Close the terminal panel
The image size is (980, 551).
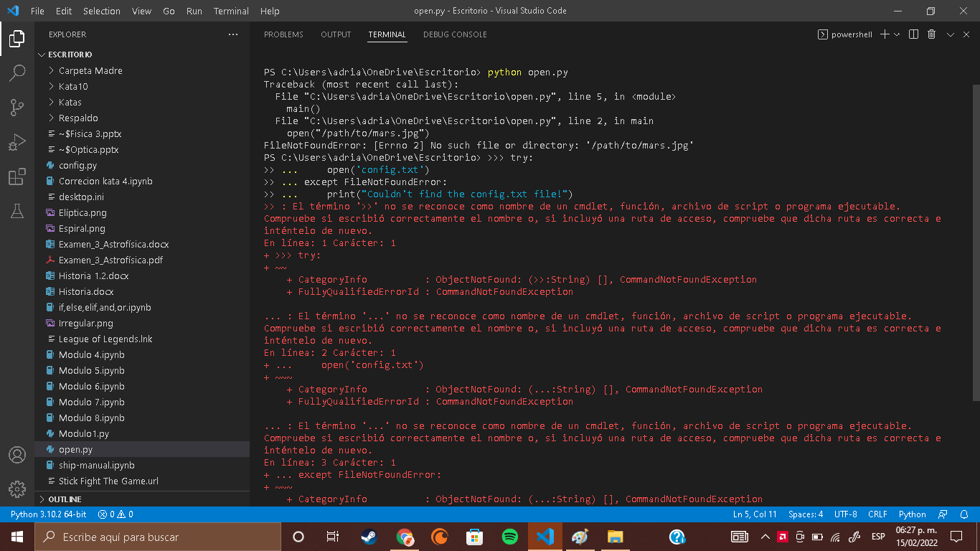pos(966,34)
